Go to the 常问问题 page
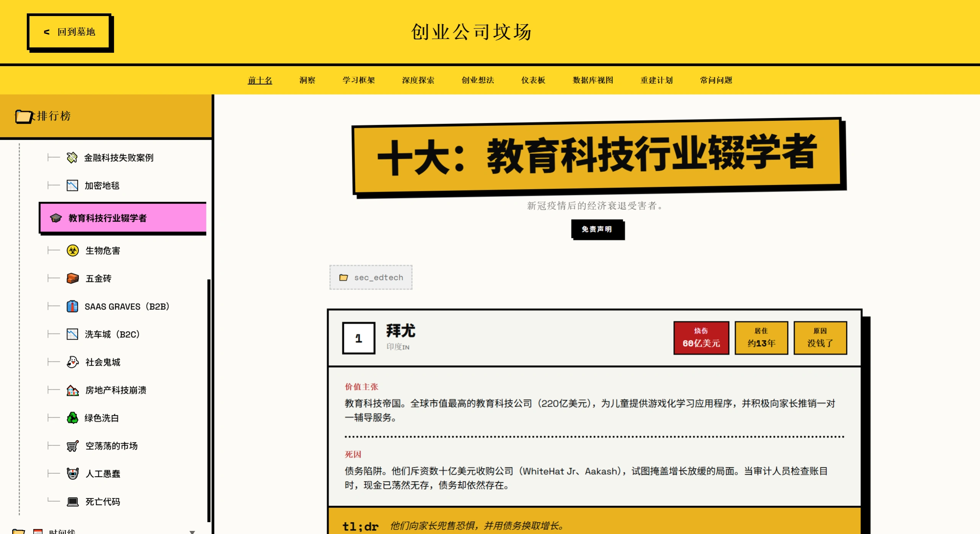The height and width of the screenshot is (534, 980). [716, 80]
